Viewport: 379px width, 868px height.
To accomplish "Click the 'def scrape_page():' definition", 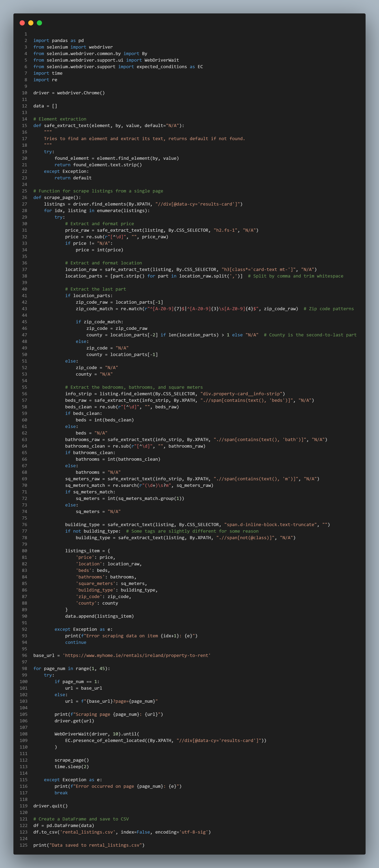I will point(57,197).
